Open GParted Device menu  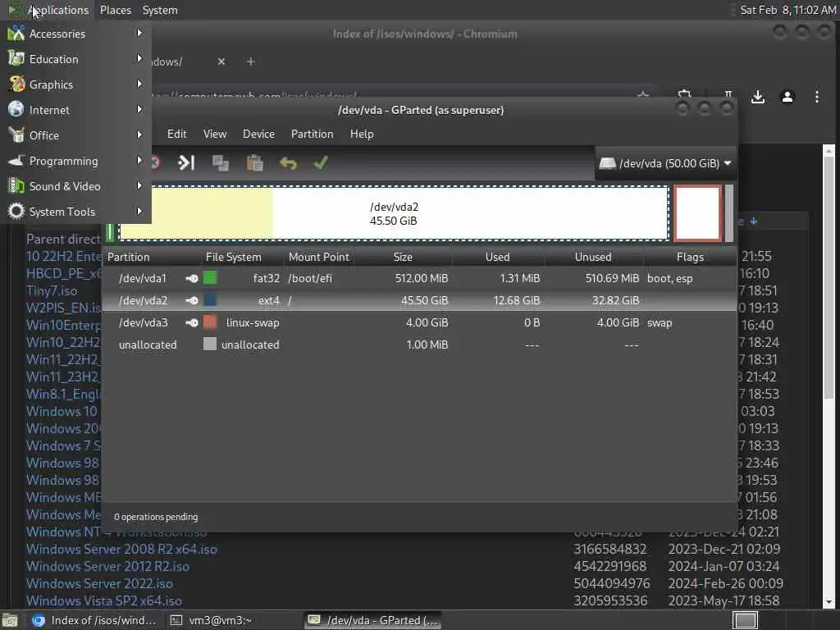click(258, 134)
